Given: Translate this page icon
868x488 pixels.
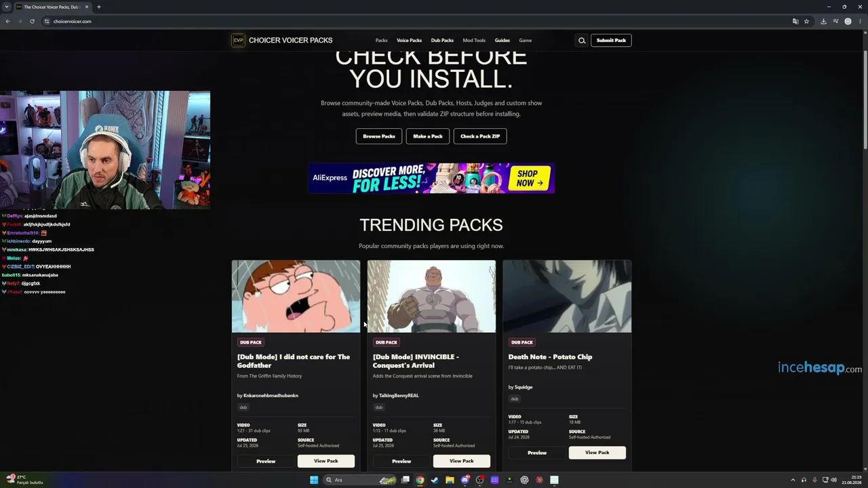Looking at the screenshot, I should [795, 21].
